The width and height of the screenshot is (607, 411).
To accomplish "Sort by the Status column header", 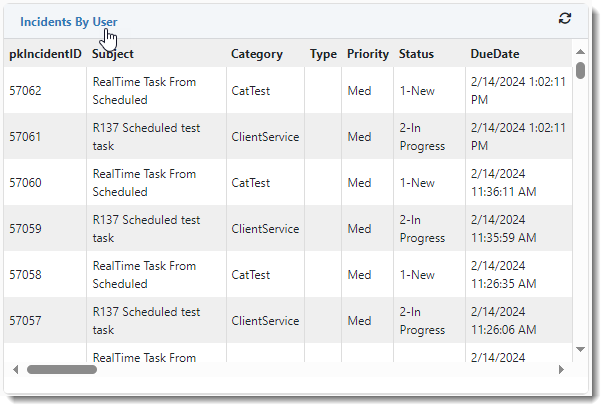I will pos(416,54).
